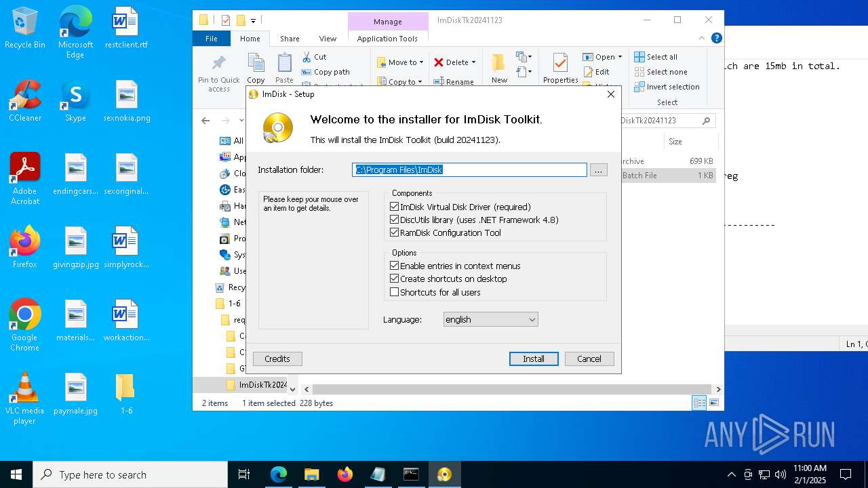Switch to large icons view button
868x488 pixels.
(714, 403)
